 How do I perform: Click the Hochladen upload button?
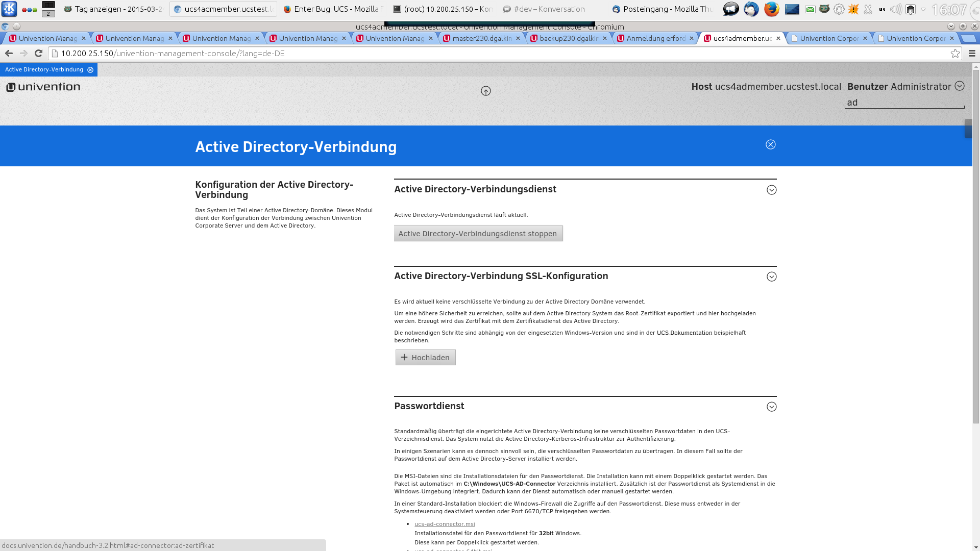point(425,358)
